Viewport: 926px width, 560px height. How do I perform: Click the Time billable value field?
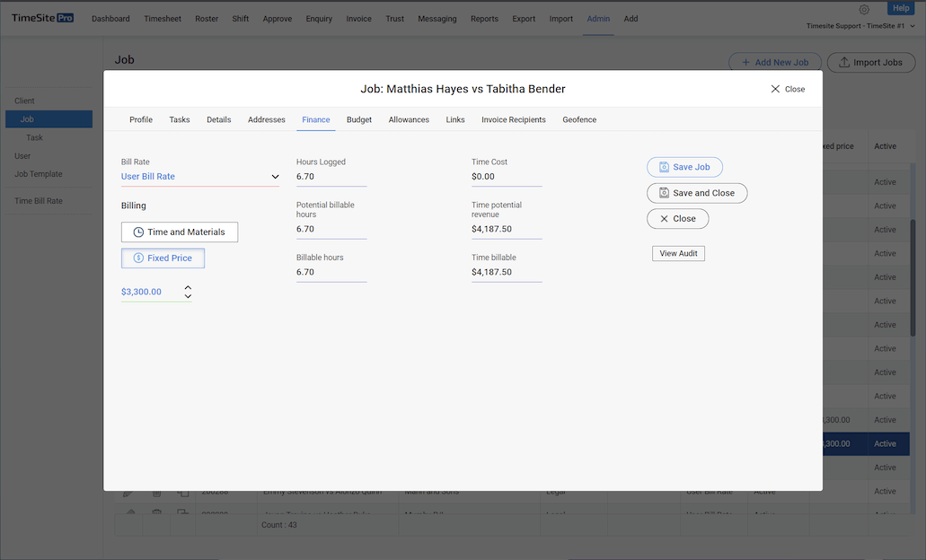[x=507, y=272]
